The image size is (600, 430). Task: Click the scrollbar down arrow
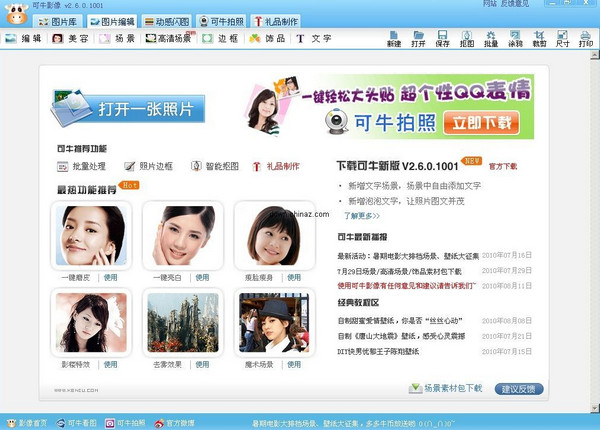tap(595, 408)
